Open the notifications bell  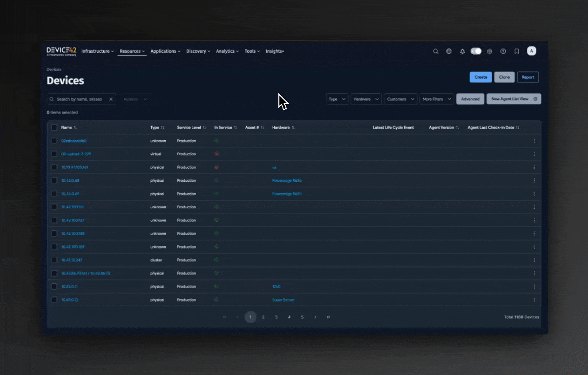462,51
